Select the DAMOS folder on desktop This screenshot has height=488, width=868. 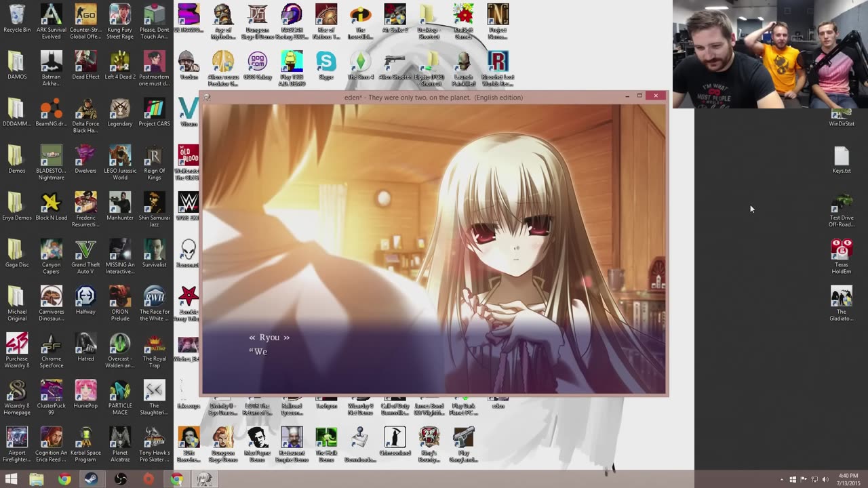(x=17, y=66)
